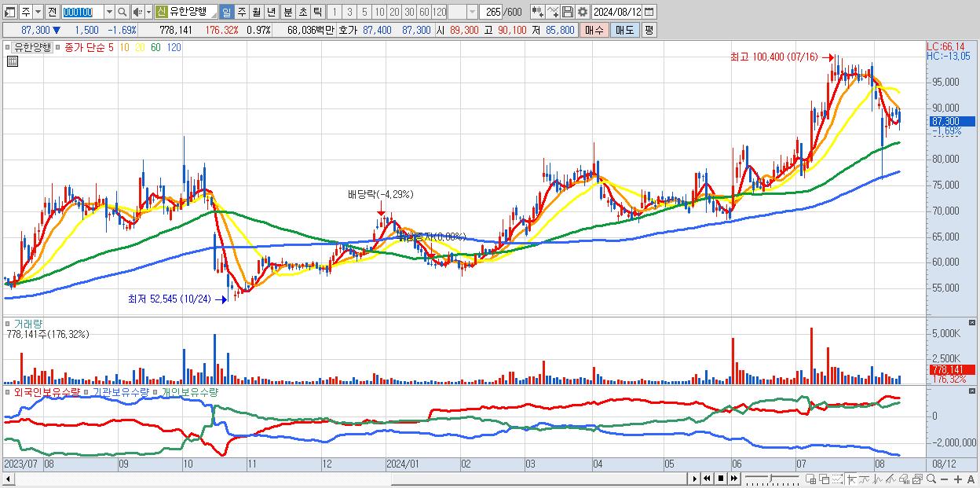
Task: Toggle the 개인보유수량 indicator marker
Action: tap(155, 391)
